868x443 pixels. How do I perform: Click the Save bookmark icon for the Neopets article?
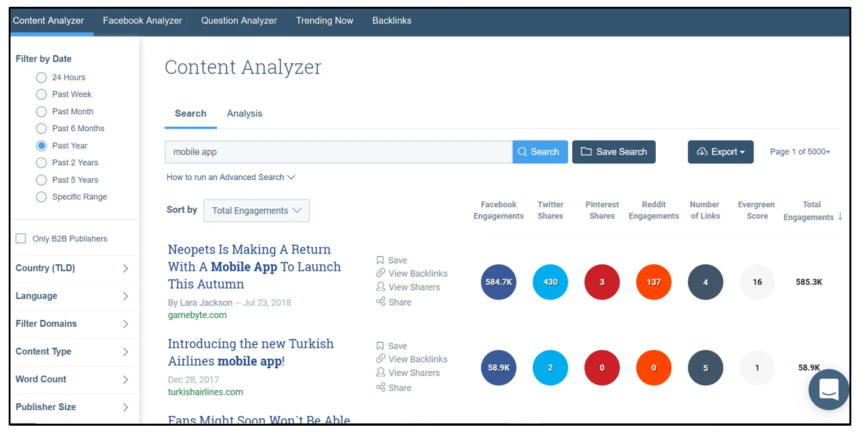click(380, 260)
